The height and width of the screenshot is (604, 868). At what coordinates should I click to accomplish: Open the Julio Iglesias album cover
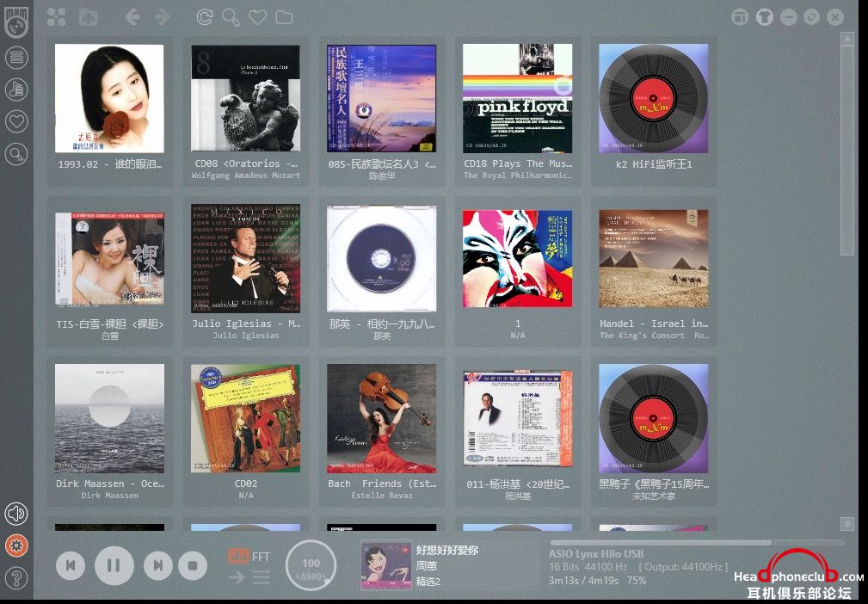pyautogui.click(x=246, y=258)
